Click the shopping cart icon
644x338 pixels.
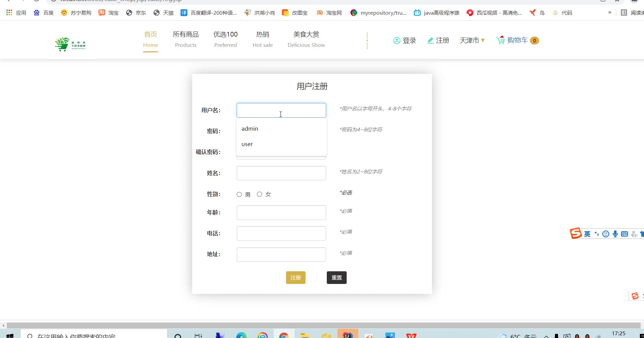pos(500,40)
